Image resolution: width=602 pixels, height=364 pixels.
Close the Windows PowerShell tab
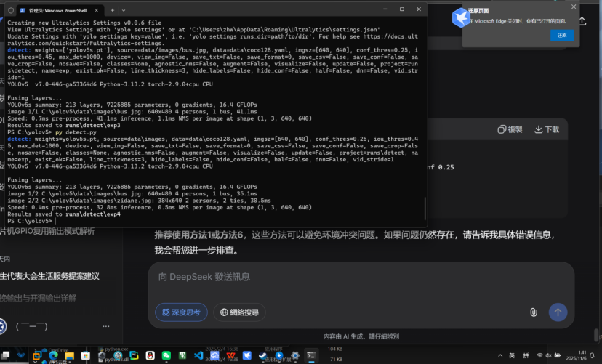pos(97,10)
